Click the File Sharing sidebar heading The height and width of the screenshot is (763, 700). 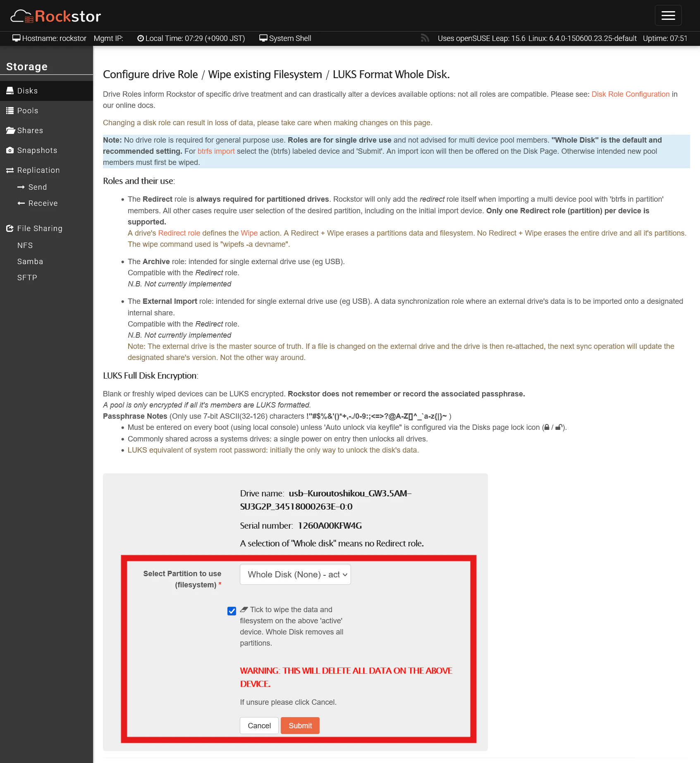click(x=40, y=228)
